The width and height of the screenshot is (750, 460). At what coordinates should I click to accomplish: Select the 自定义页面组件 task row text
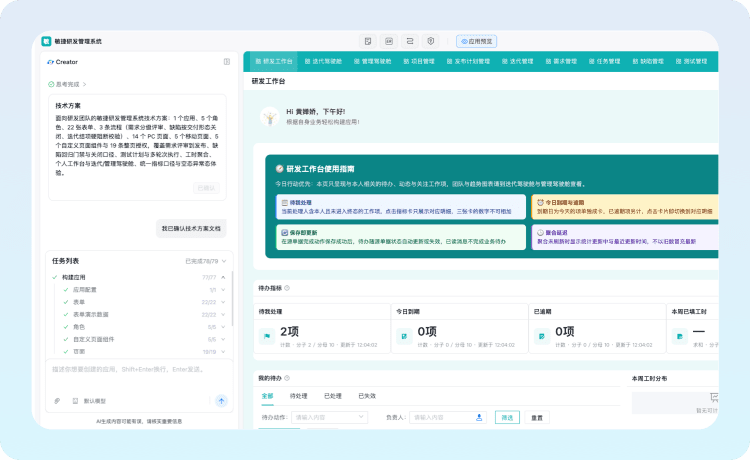coord(93,340)
